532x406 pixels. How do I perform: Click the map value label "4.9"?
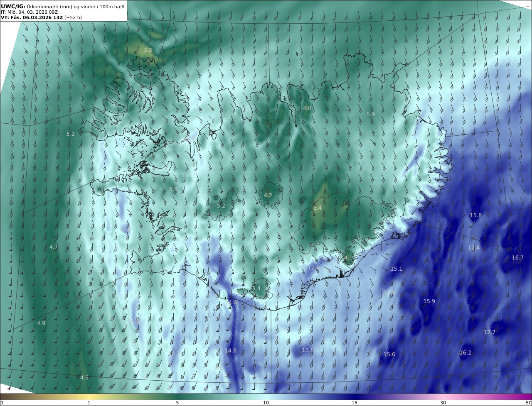[41, 323]
